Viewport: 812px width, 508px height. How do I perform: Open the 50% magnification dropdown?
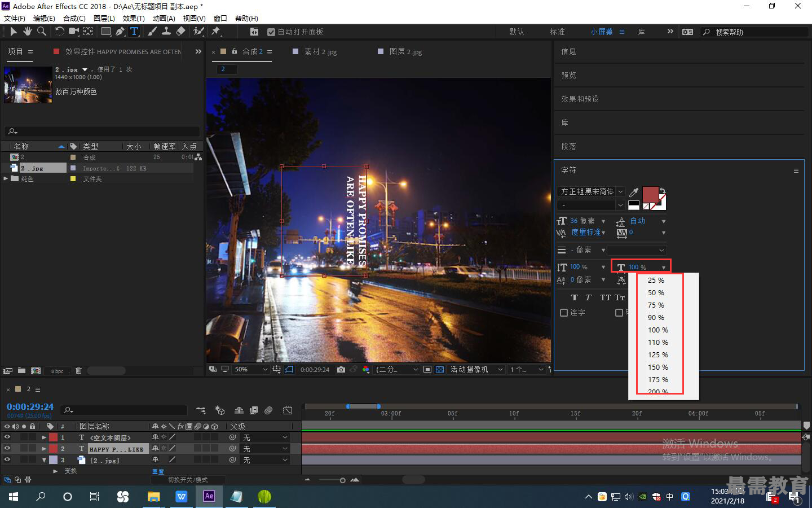(x=251, y=370)
